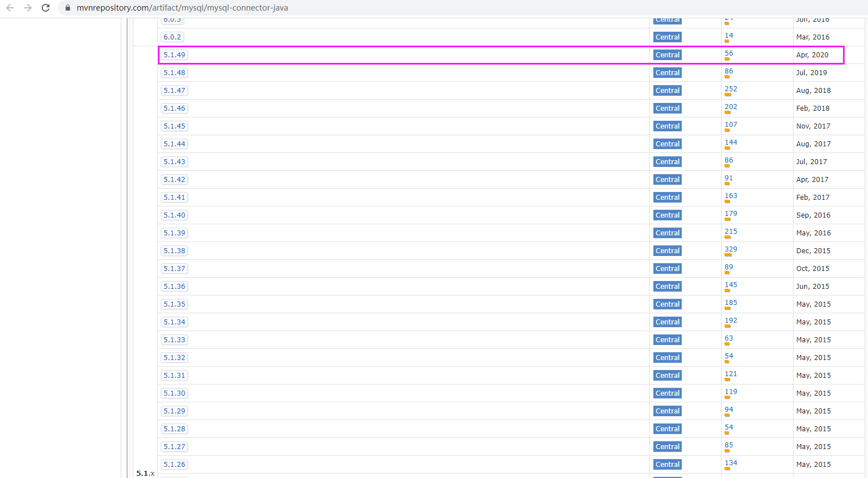Open usages count 134 for 5.1.26
This screenshot has height=478, width=868.
pos(731,463)
